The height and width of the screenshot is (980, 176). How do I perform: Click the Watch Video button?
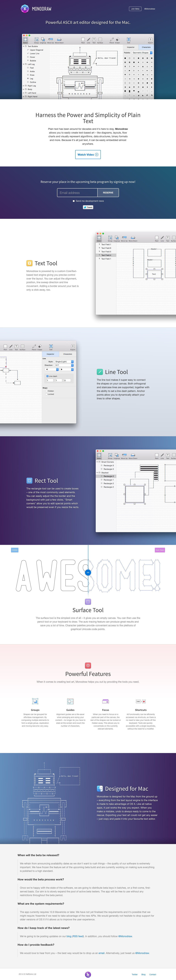(88, 154)
